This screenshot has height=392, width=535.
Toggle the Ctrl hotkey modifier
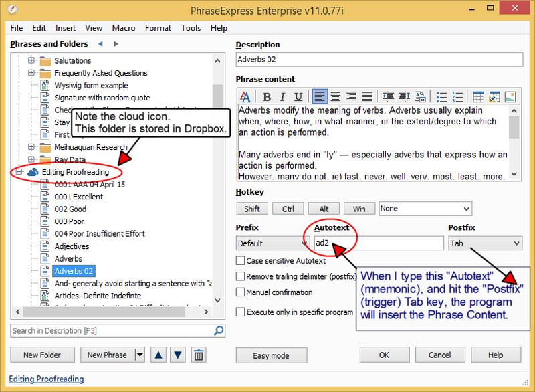[288, 209]
